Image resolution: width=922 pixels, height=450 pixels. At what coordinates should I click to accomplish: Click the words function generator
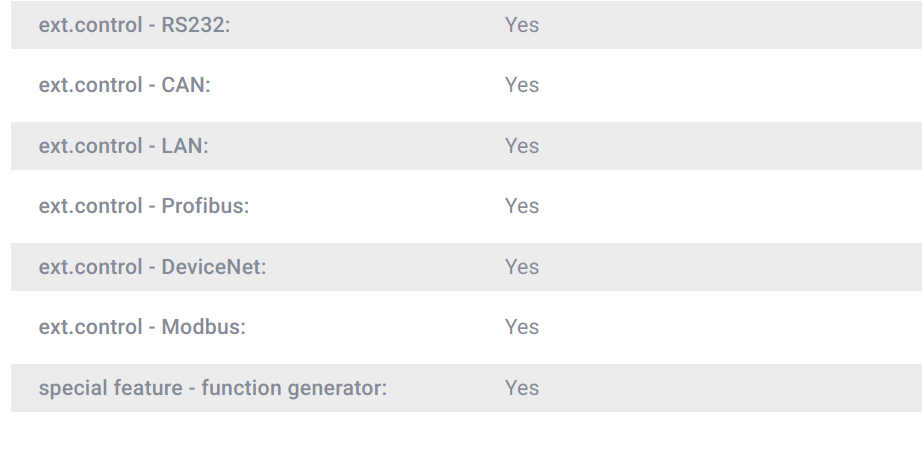coord(294,388)
